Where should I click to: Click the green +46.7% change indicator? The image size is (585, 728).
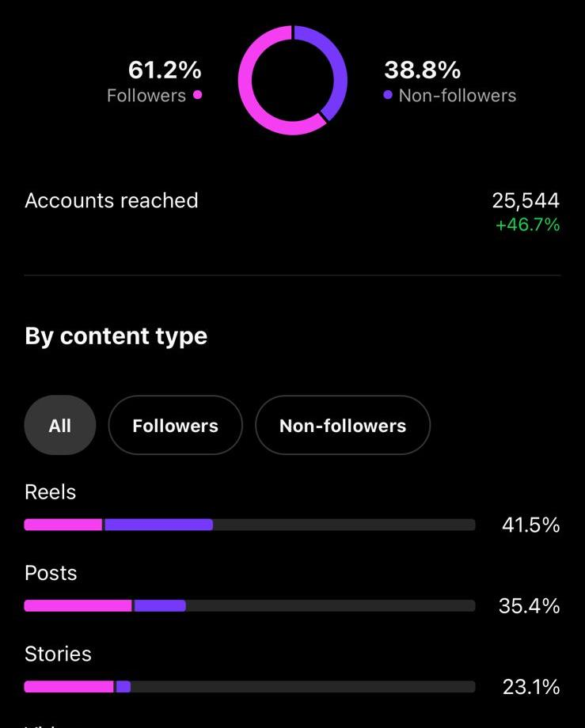pyautogui.click(x=528, y=225)
